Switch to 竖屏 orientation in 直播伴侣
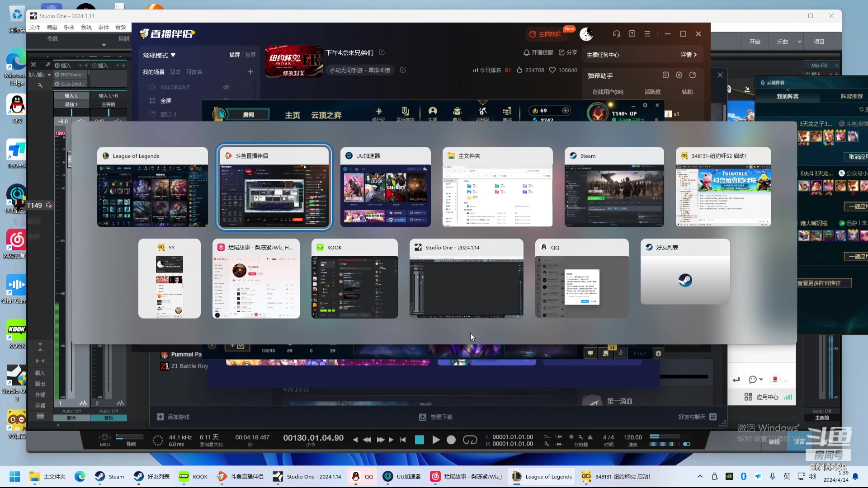 [x=250, y=55]
